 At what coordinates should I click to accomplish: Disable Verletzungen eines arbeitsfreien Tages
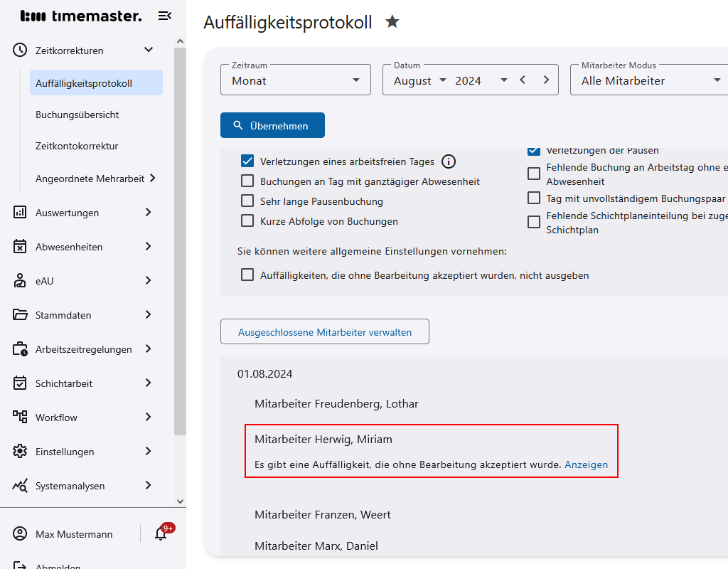[x=247, y=161]
